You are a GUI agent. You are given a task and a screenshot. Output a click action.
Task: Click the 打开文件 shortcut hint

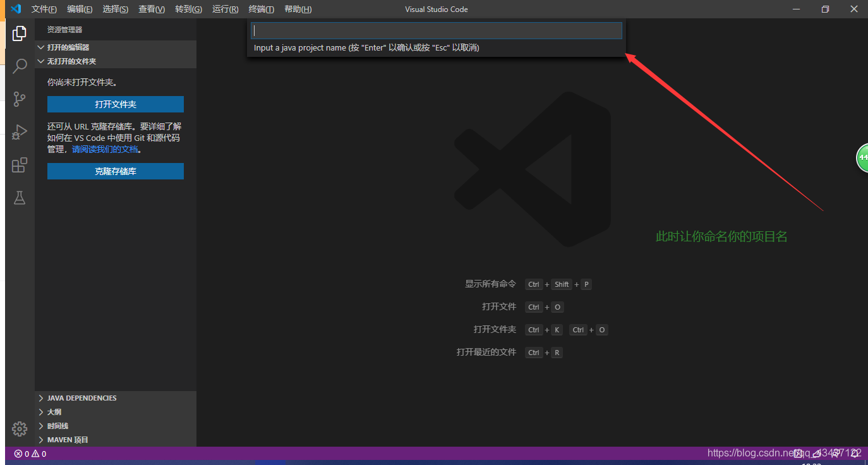pyautogui.click(x=499, y=307)
